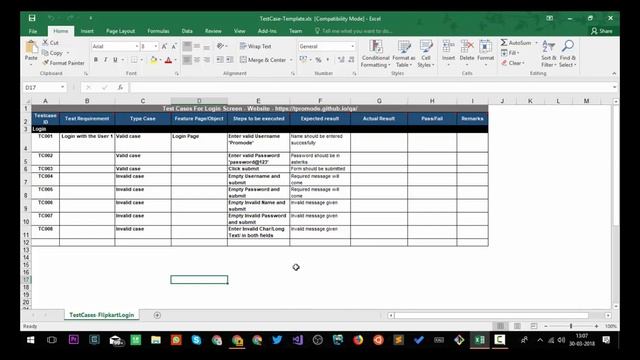Viewport: 640px width, 360px height.
Task: Switch to Page Layout view in status bar
Action: [x=517, y=326]
